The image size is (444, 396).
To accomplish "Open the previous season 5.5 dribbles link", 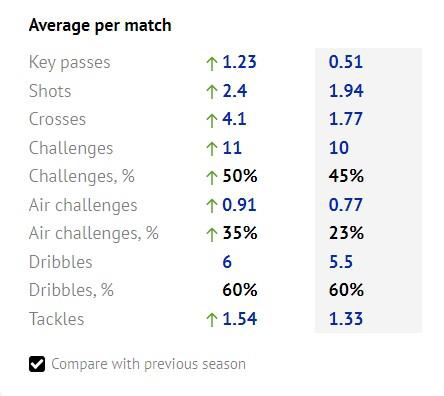I will pos(341,262).
